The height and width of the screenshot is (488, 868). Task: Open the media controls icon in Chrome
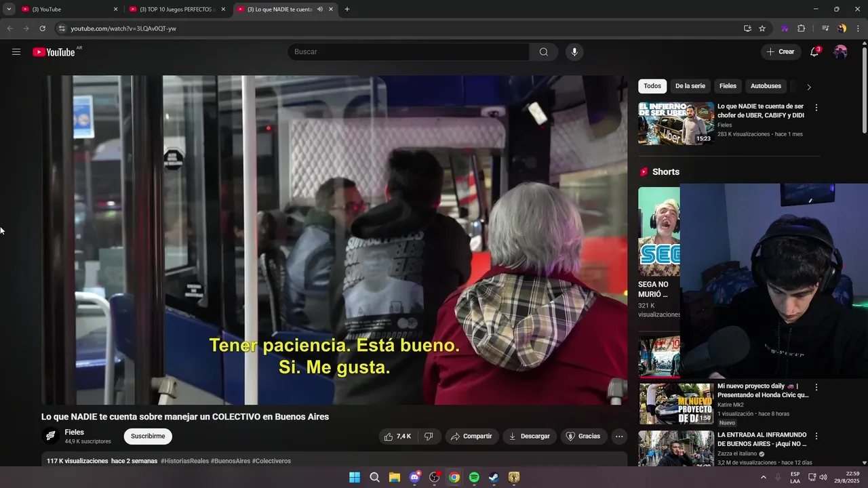825,28
